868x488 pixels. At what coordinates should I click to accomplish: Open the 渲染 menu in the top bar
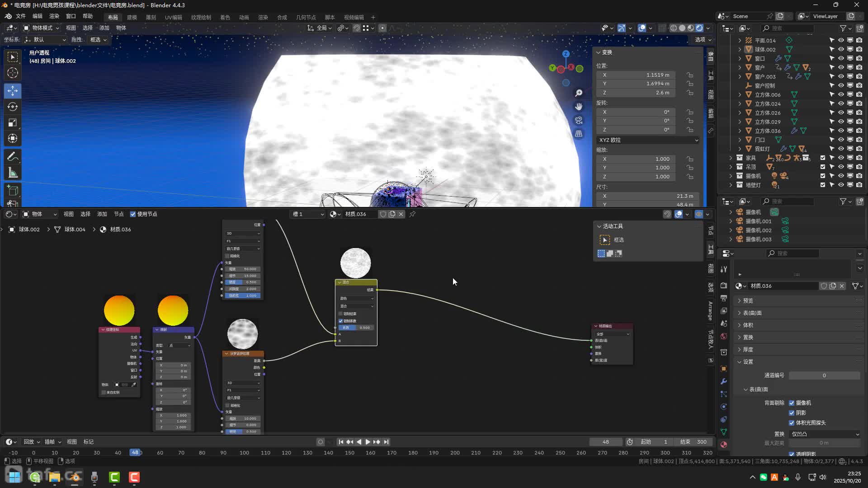click(x=54, y=16)
